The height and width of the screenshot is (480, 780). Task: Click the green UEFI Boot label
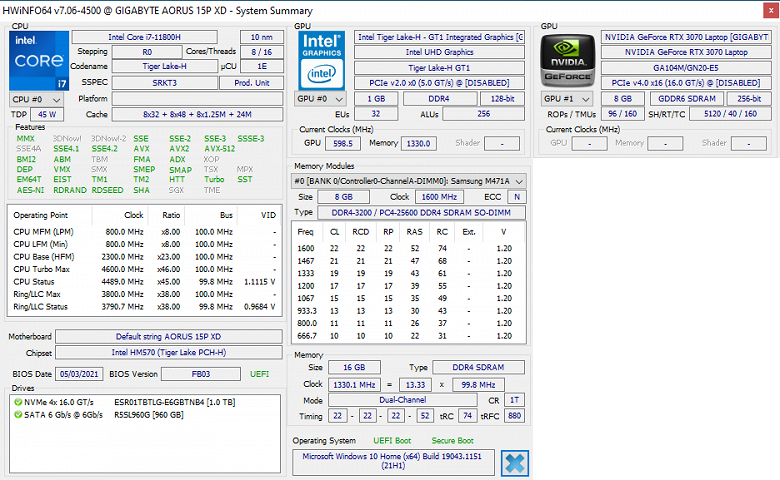coord(392,441)
